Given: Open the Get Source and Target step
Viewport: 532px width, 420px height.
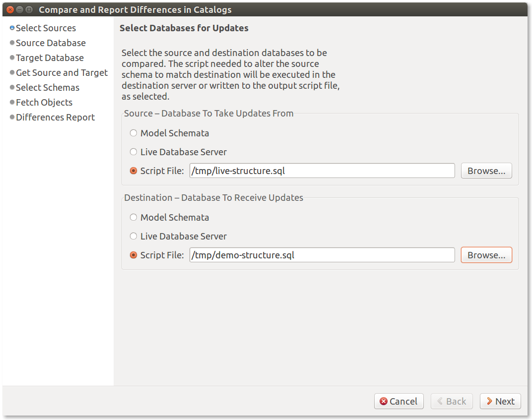Looking at the screenshot, I should [62, 73].
